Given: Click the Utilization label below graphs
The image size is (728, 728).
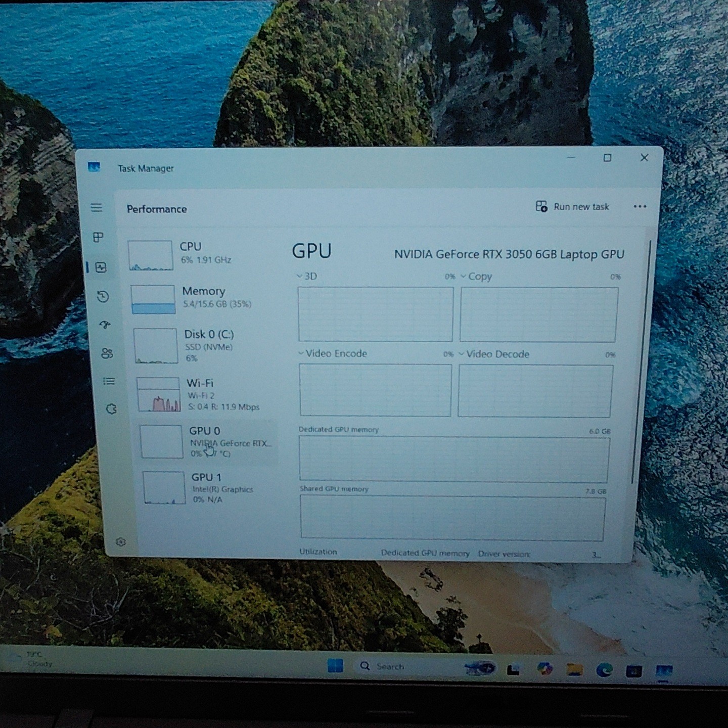Looking at the screenshot, I should point(318,552).
